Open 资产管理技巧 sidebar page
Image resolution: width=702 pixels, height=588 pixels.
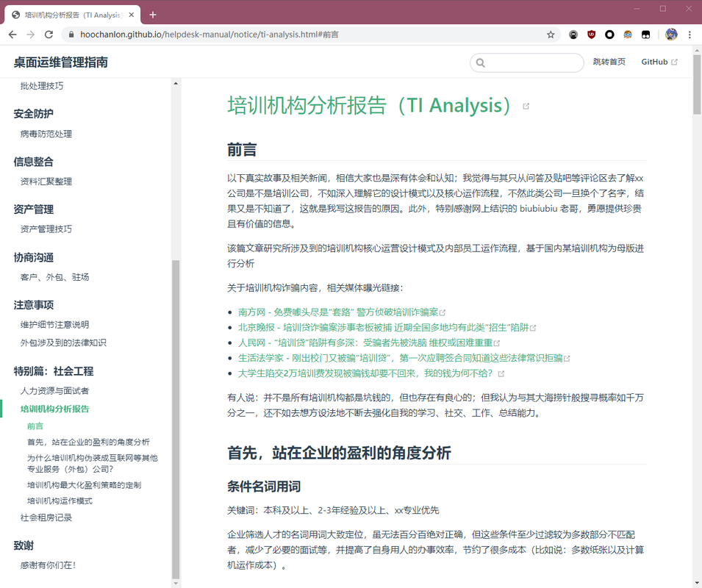(46, 229)
